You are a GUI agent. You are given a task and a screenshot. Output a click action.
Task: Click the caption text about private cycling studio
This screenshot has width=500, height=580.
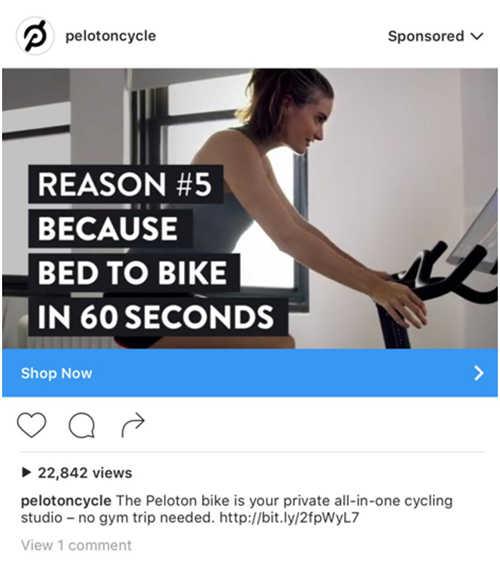pos(237,509)
